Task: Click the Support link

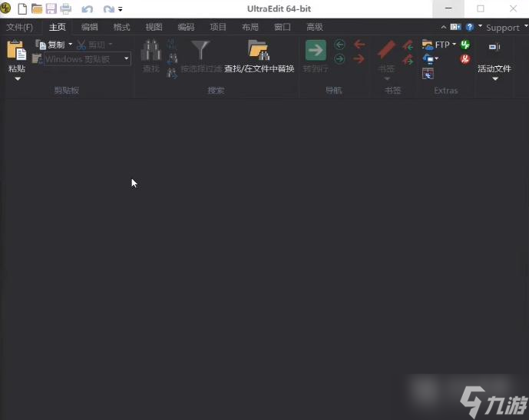Action: pos(503,28)
